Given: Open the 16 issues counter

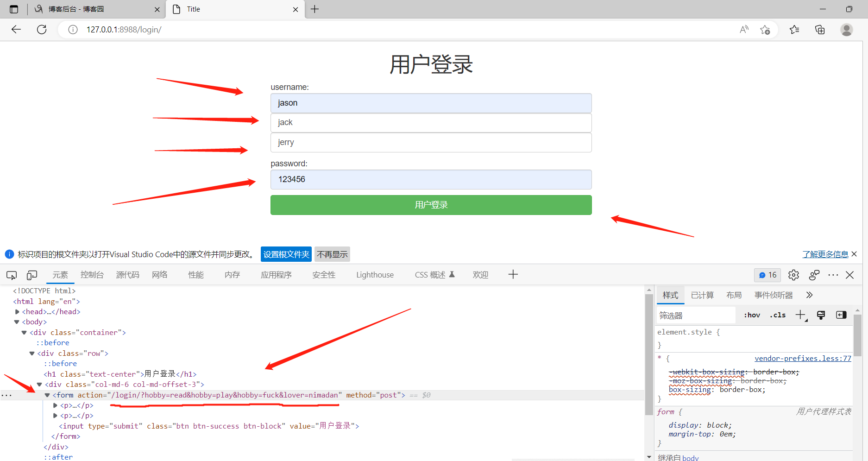Looking at the screenshot, I should click(767, 275).
